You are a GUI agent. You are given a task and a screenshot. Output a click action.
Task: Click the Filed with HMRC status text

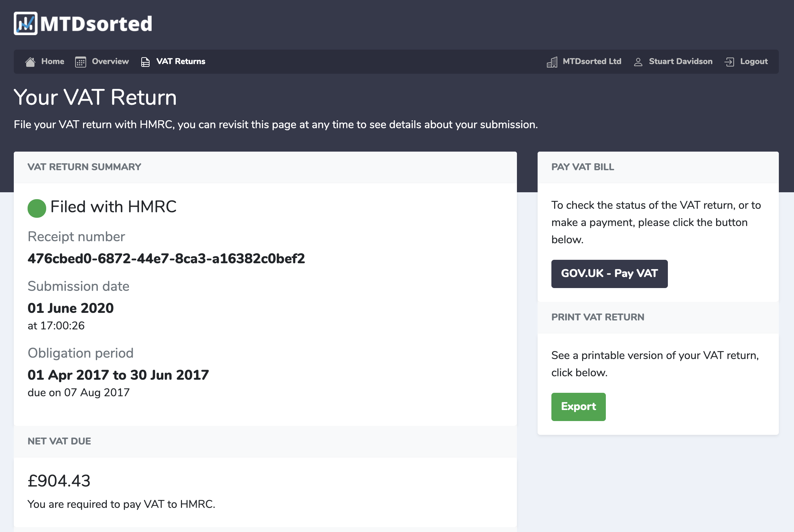tap(113, 207)
